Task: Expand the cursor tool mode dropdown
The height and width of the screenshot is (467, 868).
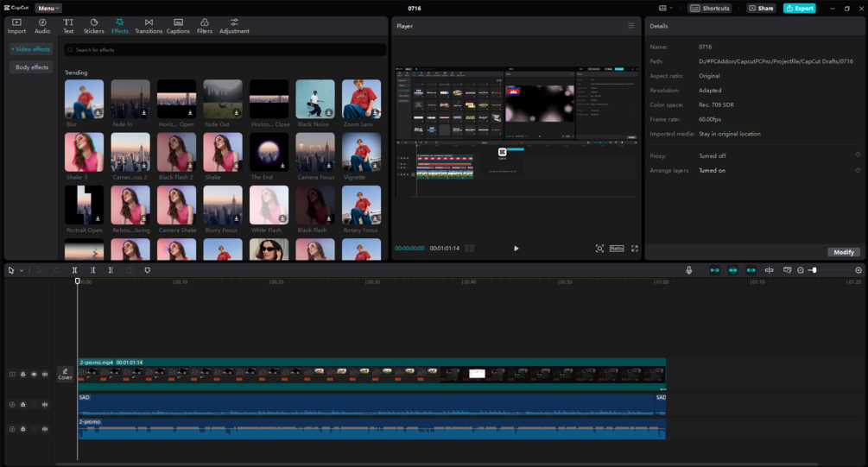Action: (x=22, y=270)
